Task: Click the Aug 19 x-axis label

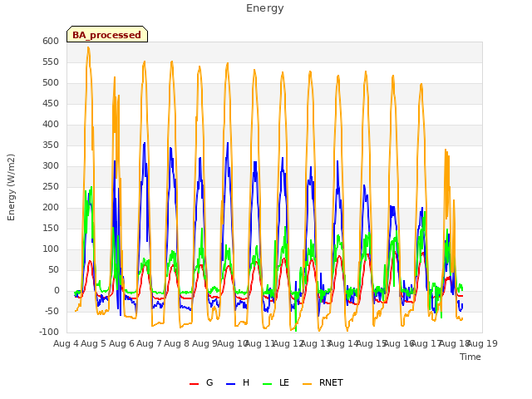Action: [483, 343]
